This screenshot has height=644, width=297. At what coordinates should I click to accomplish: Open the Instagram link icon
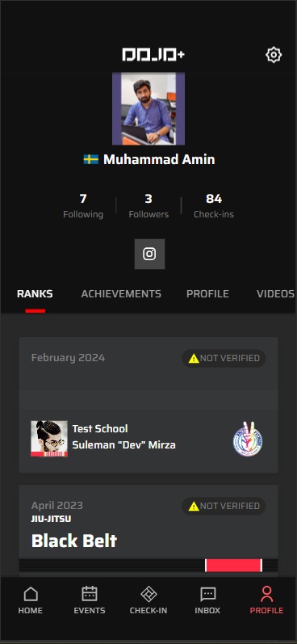[149, 255]
